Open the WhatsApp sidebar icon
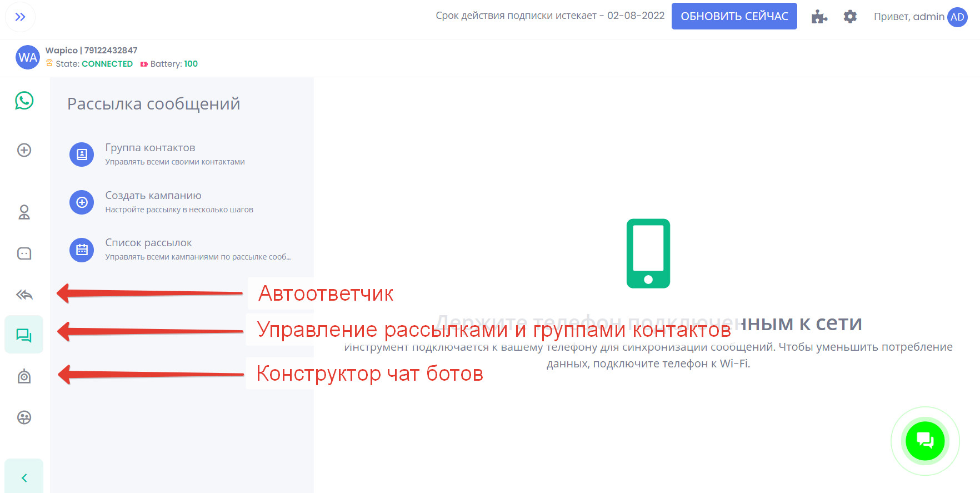This screenshot has width=980, height=493. [x=24, y=101]
